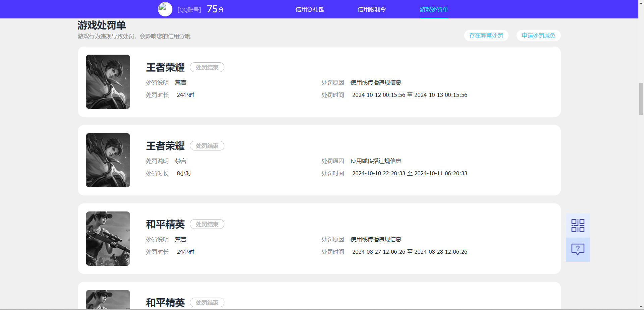Screen dimensions: 644x310
Task: Click 使用或传播违规信息 on 2024-10-12 penalty
Action: (376, 82)
